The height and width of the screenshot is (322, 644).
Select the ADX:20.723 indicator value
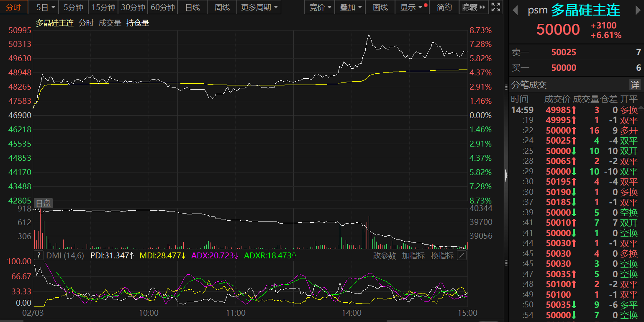215,255
